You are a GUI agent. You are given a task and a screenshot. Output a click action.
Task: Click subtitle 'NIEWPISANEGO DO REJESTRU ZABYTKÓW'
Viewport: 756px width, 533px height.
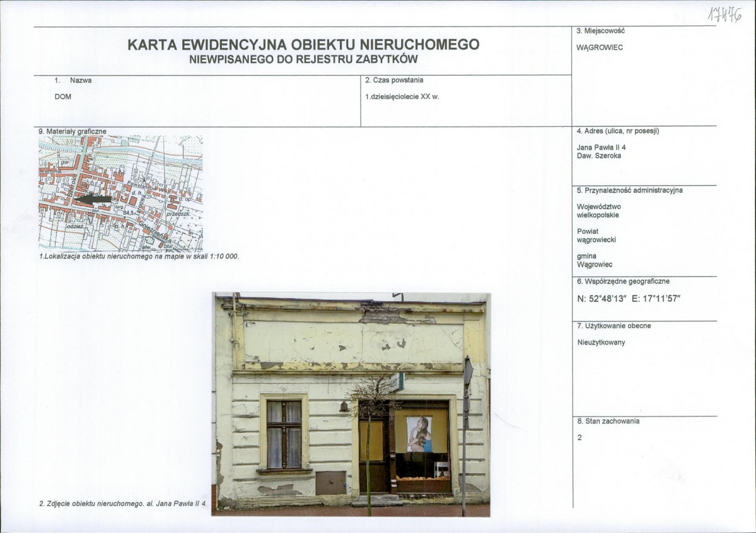303,60
